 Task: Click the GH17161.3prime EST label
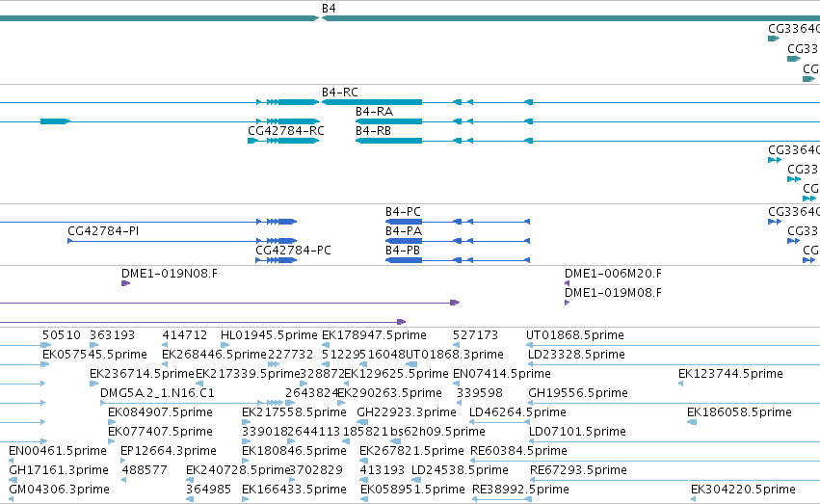coord(59,470)
